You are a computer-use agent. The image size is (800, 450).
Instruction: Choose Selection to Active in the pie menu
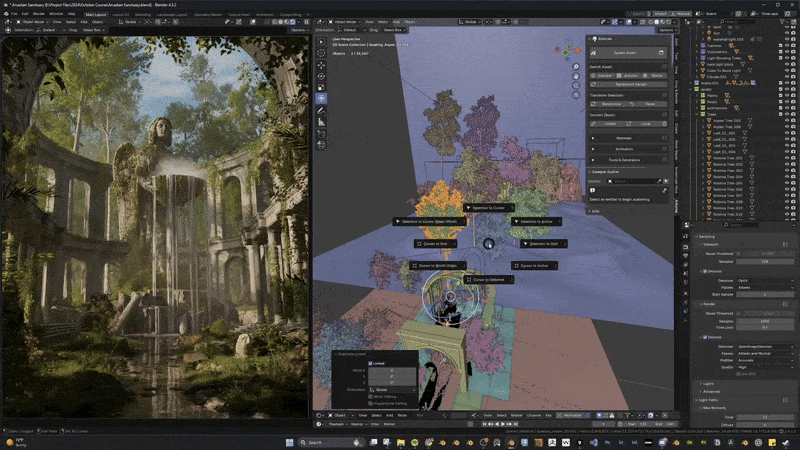(x=537, y=221)
